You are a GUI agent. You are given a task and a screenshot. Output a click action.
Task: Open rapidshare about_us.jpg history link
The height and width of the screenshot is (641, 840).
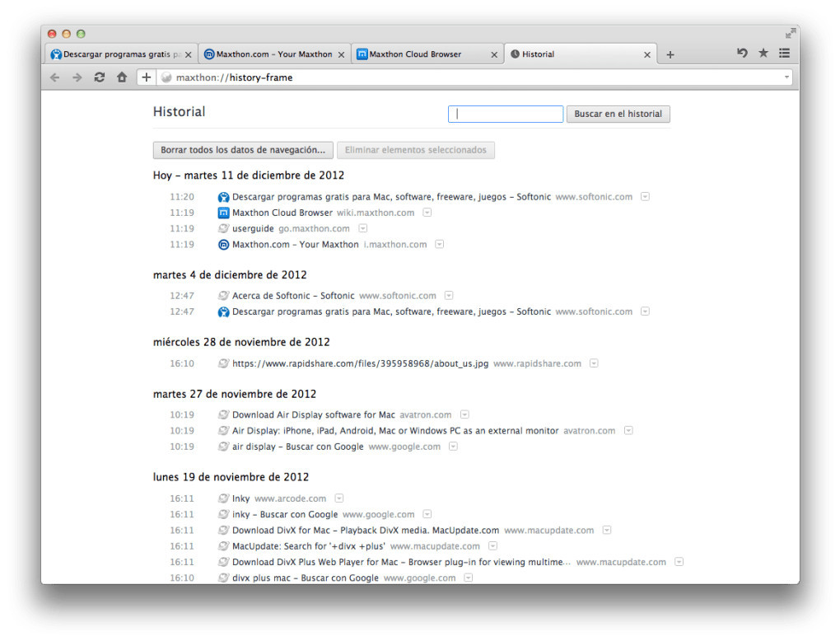(360, 363)
